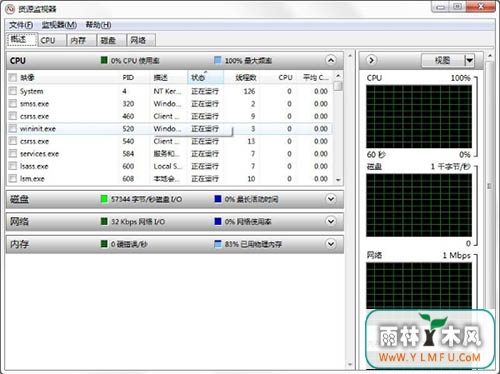Screen dimensions: 500x374
Task: Expand the Disk section
Action: pos(331,199)
